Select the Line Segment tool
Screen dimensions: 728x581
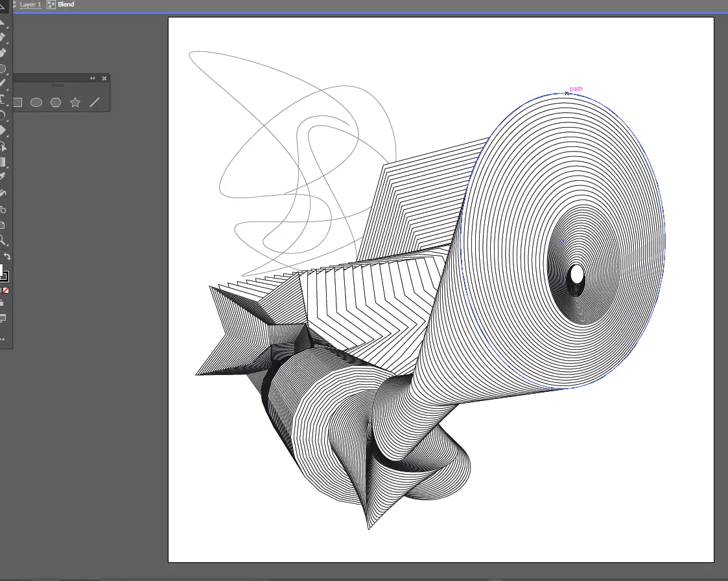[x=95, y=102]
